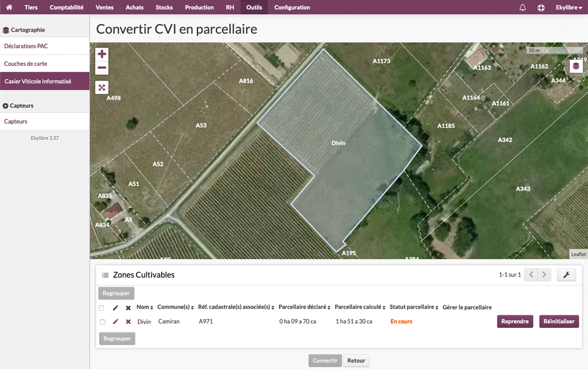Click the A1173 parcel label on map
Screen dimensions: 588x369
click(382, 61)
